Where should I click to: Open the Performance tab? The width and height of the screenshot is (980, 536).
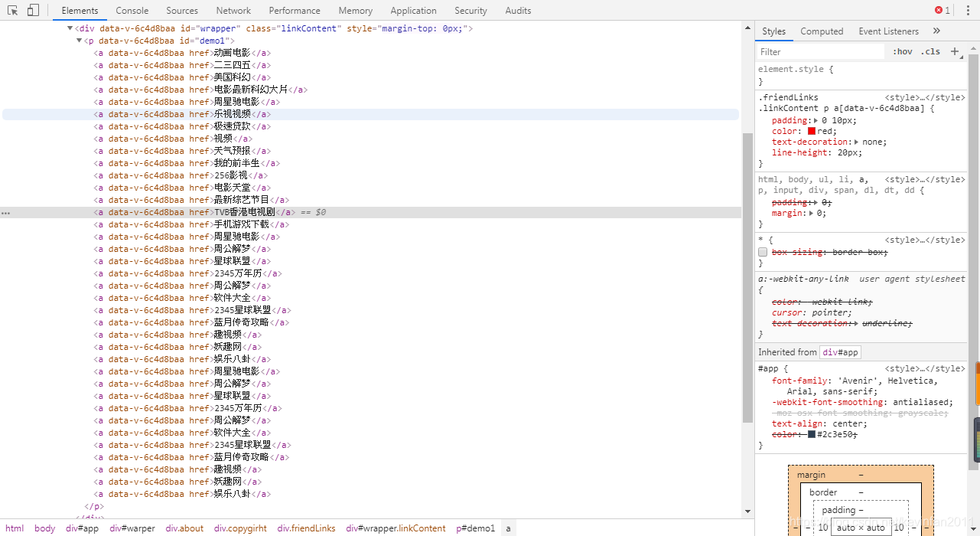click(x=295, y=11)
